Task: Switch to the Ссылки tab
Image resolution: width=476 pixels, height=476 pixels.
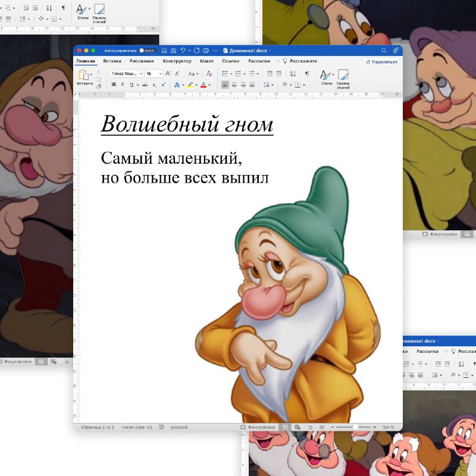Action: pos(231,61)
